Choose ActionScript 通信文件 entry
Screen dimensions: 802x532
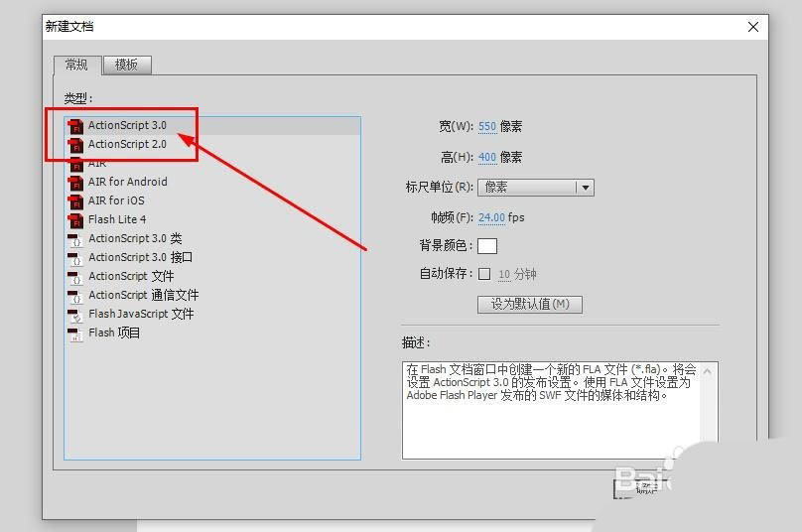click(x=212, y=296)
